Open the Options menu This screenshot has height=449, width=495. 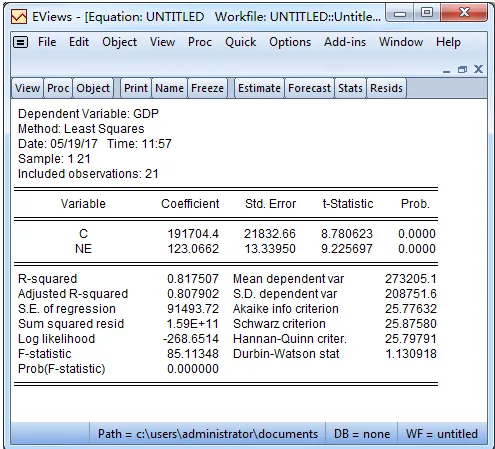coord(290,42)
